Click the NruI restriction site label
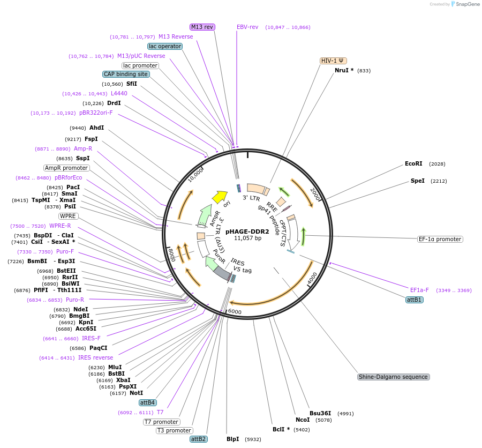This screenshot has width=482, height=448. (x=344, y=70)
